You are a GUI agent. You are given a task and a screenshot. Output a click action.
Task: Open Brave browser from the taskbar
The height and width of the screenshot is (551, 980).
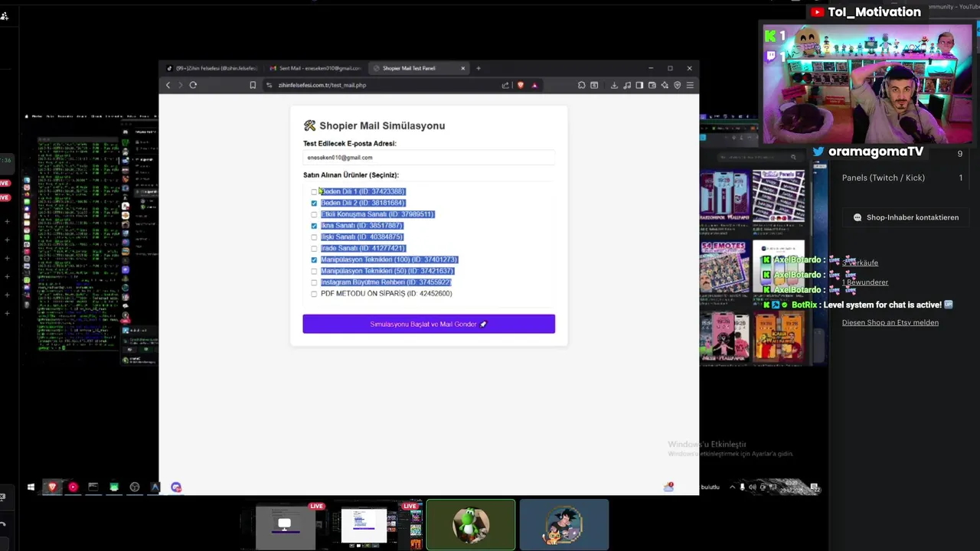pos(52,487)
